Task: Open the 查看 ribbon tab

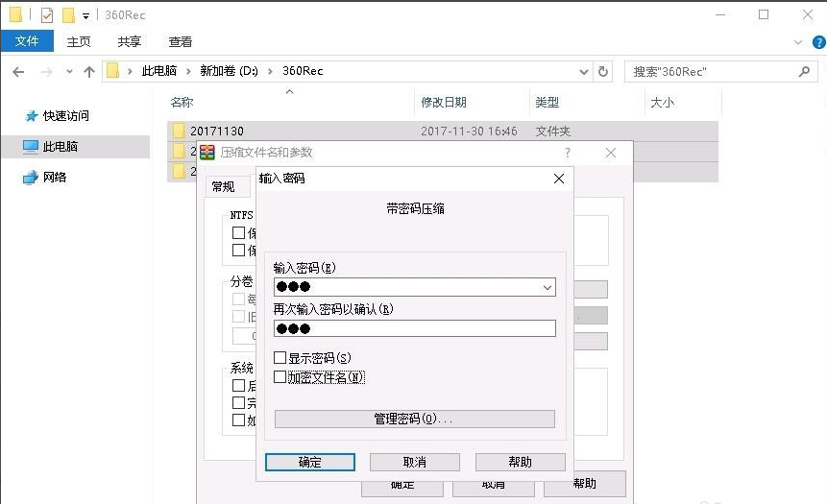Action: point(181,41)
